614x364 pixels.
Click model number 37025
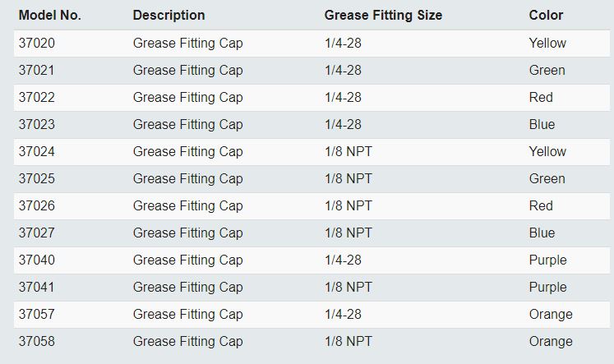pyautogui.click(x=36, y=178)
